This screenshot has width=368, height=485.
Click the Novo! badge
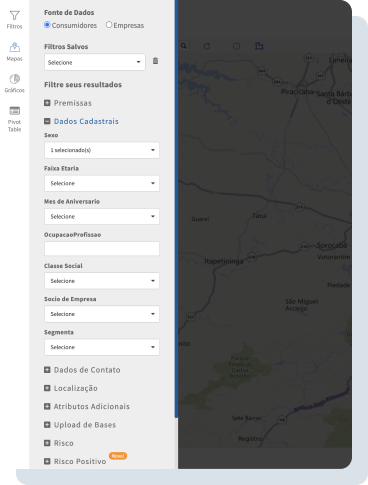point(118,456)
